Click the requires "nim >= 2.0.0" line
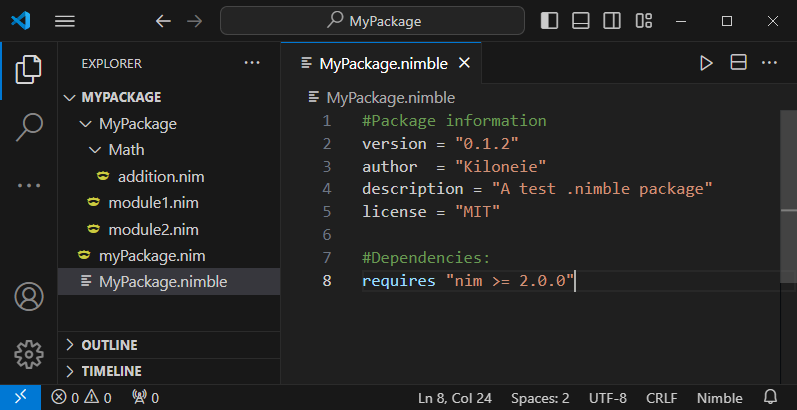This screenshot has width=797, height=410. tap(468, 280)
